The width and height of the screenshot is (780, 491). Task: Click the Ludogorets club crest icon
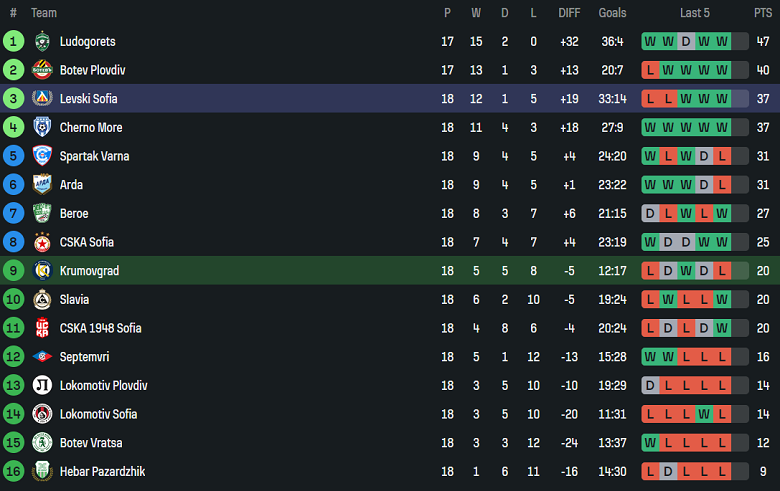[x=42, y=42]
